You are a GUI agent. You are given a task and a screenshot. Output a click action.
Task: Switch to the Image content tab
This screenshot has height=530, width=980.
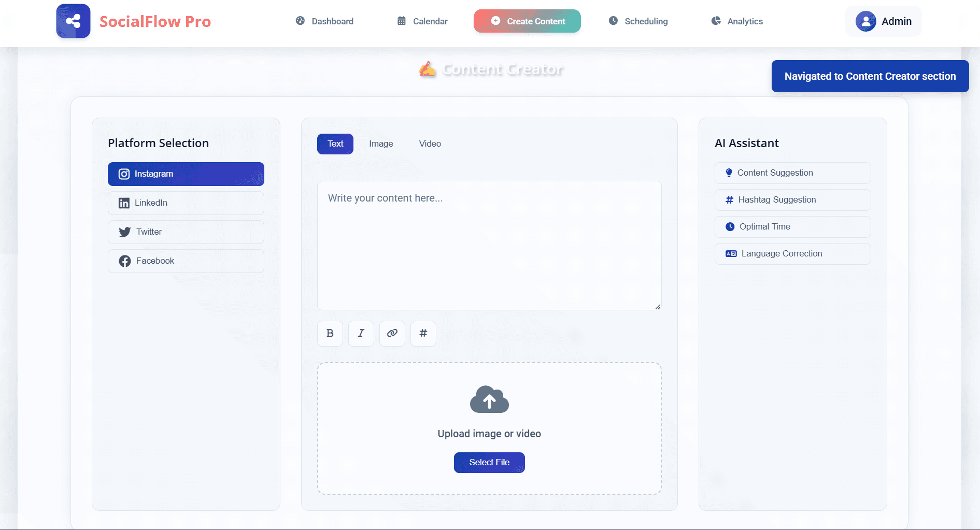pyautogui.click(x=381, y=144)
